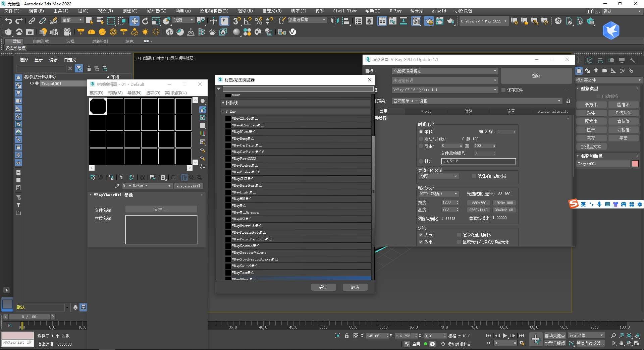
Task: Uncheck the 大气 option in render settings
Action: 421,235
